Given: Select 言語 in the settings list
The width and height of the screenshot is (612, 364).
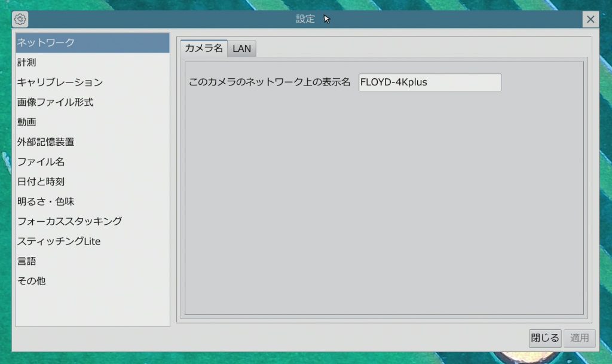Looking at the screenshot, I should point(93,261).
